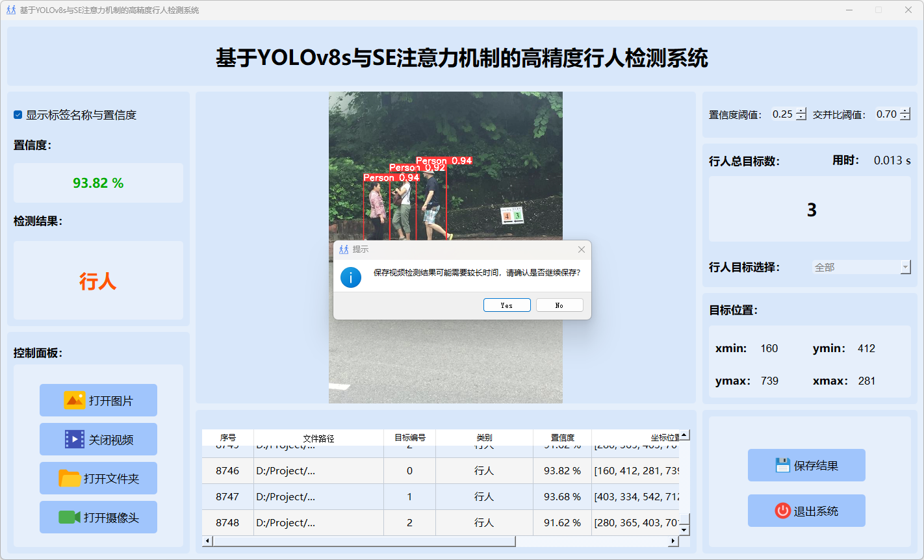Screen dimensions: 924x560
Task: Click the camera icon on 打开摄像头 button
Action: (69, 517)
